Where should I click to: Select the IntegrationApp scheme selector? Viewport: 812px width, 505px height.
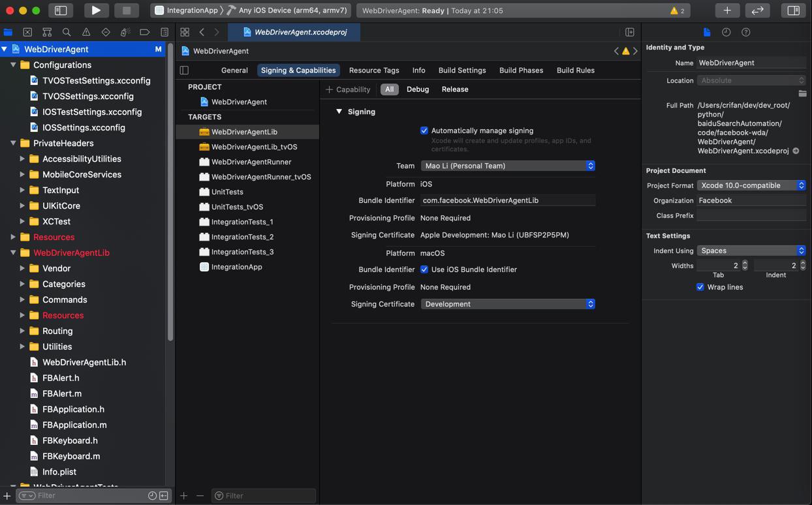click(185, 10)
